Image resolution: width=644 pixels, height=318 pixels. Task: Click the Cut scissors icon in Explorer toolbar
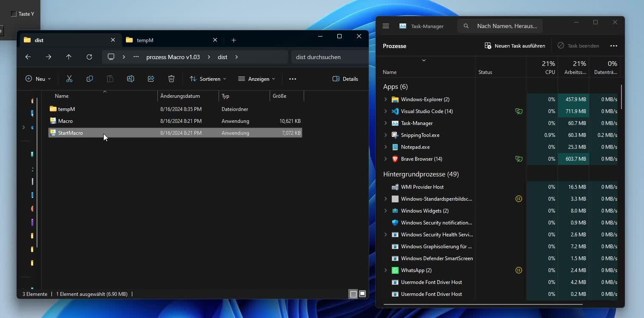click(x=69, y=79)
